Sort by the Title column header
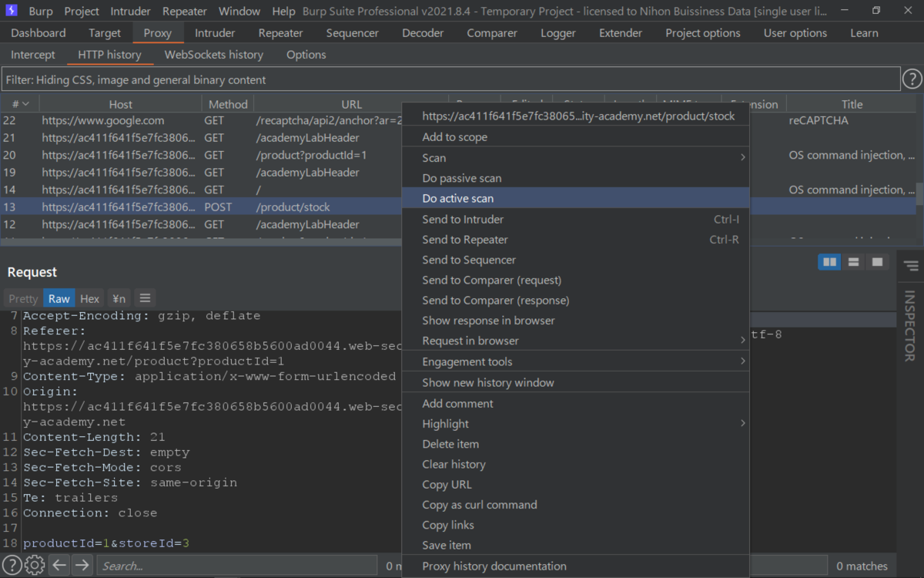This screenshot has height=578, width=924. [852, 104]
